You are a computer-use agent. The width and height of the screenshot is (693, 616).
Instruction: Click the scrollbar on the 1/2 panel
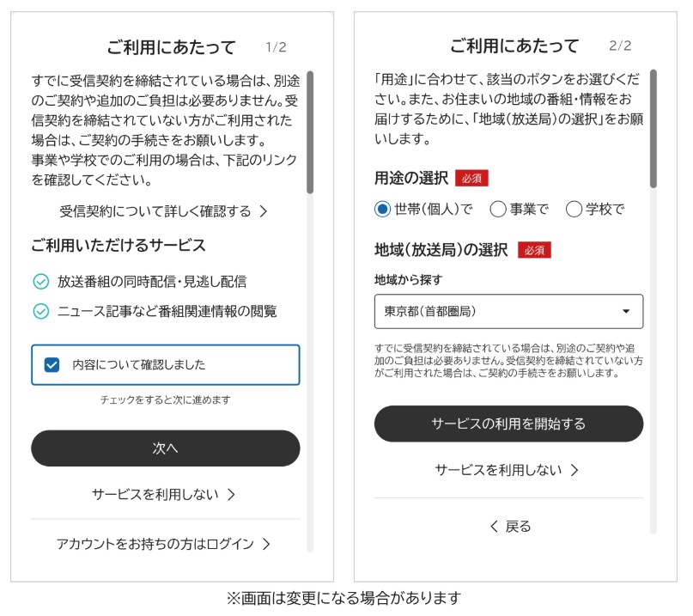coord(310,133)
